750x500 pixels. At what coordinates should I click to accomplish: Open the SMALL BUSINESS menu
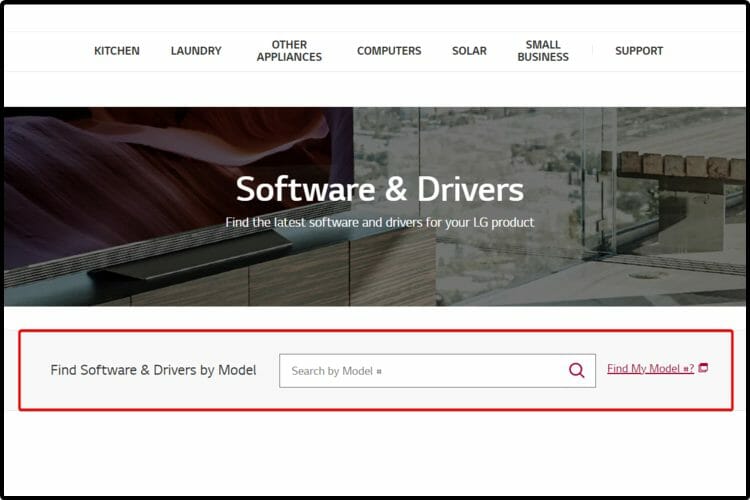pyautogui.click(x=543, y=51)
